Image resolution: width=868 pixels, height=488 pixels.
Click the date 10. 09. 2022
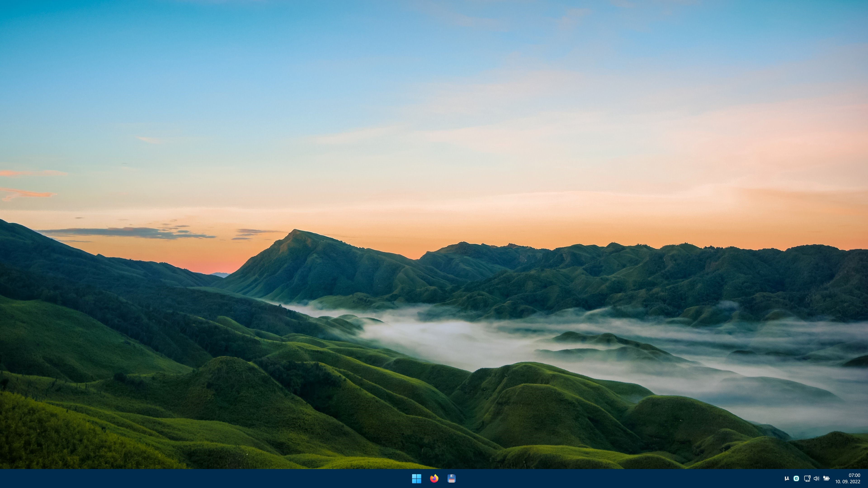coord(848,482)
